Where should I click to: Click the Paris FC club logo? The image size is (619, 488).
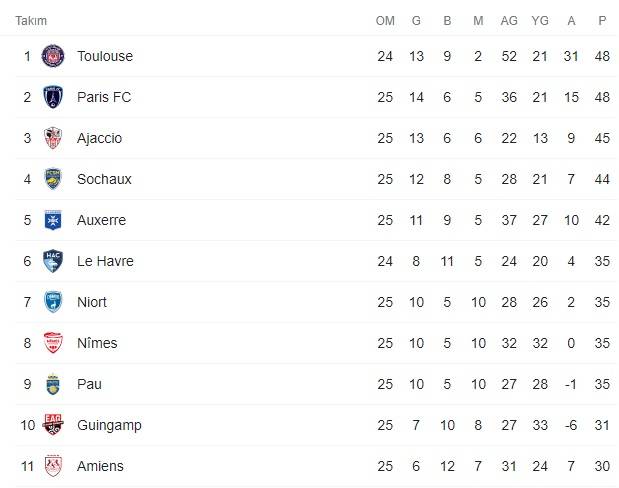click(53, 97)
